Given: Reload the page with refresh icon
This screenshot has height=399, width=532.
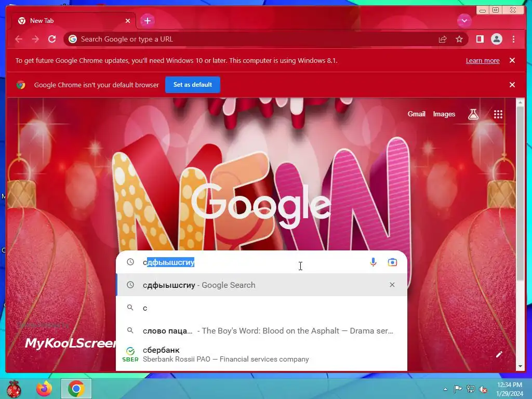Looking at the screenshot, I should pyautogui.click(x=52, y=39).
